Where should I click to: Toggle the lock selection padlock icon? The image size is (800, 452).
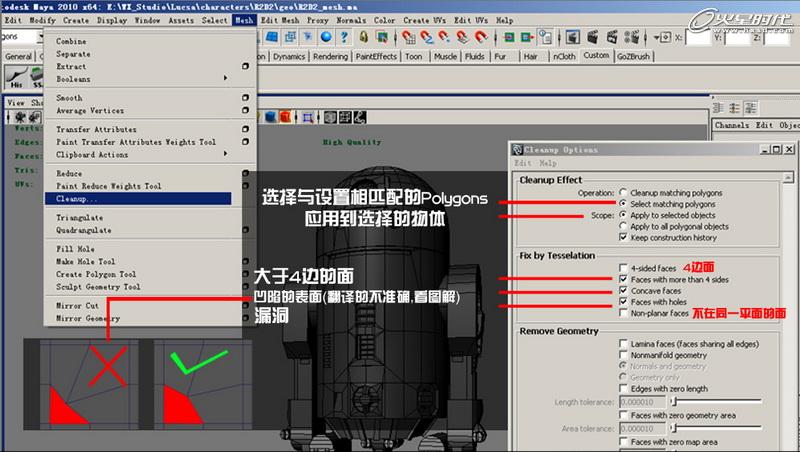(363, 37)
